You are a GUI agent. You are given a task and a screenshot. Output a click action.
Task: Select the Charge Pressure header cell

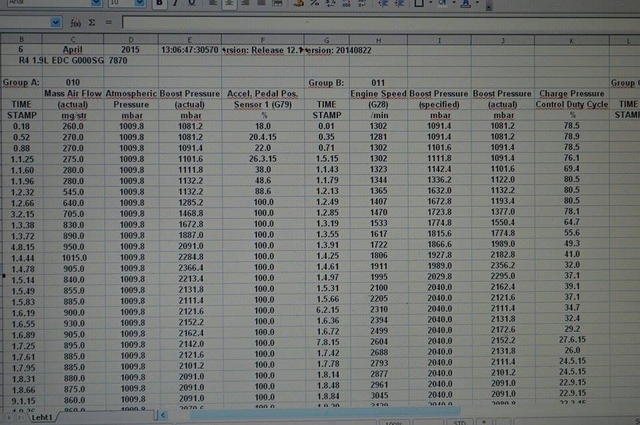[x=572, y=93]
